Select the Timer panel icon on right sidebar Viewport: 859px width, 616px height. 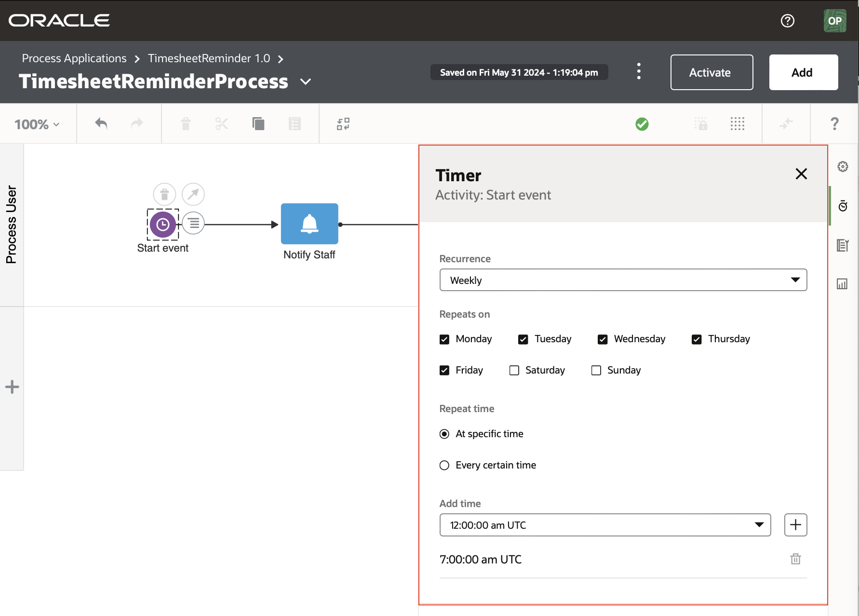coord(843,206)
